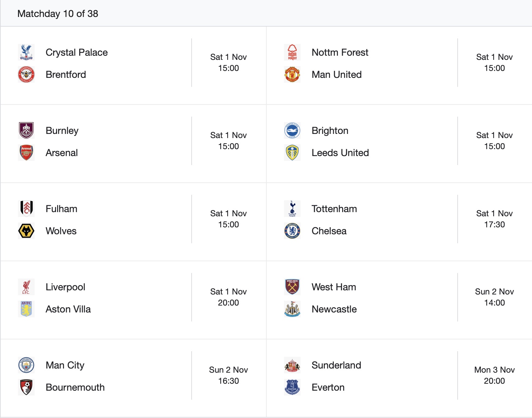The width and height of the screenshot is (532, 418).
Task: Click the Chelsea lion crest
Action: tap(292, 231)
